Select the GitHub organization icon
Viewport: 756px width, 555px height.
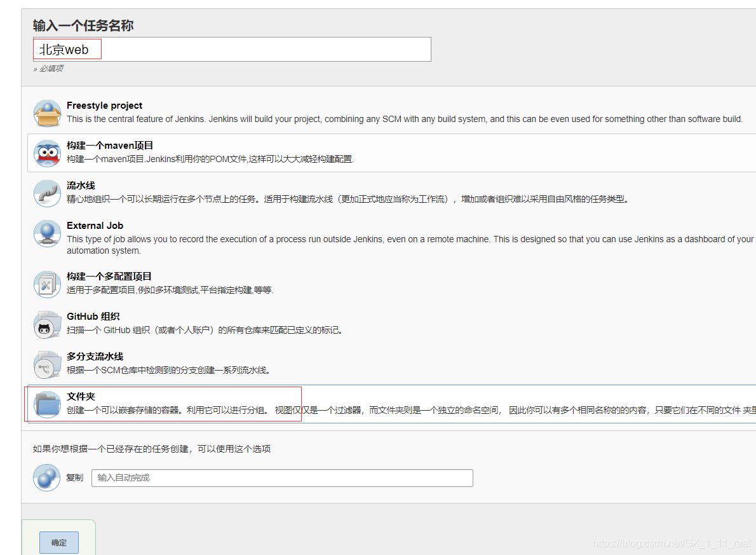click(47, 324)
